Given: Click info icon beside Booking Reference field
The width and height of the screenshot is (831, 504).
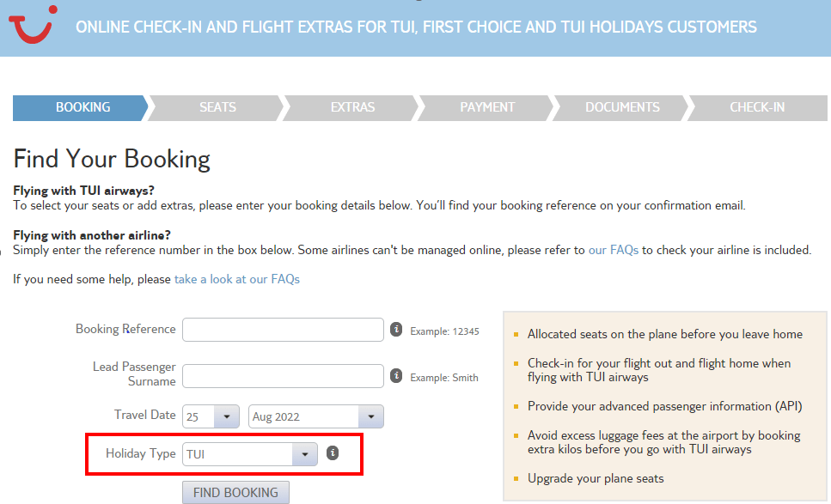Looking at the screenshot, I should click(396, 330).
